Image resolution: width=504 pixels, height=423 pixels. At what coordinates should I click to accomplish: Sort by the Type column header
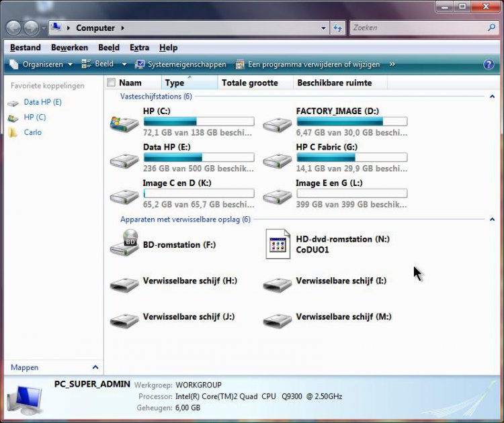(x=189, y=83)
